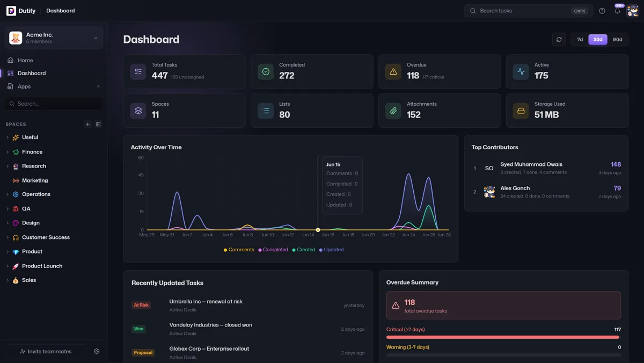
Task: Toggle the Updated series in chart legend
Action: (x=331, y=250)
